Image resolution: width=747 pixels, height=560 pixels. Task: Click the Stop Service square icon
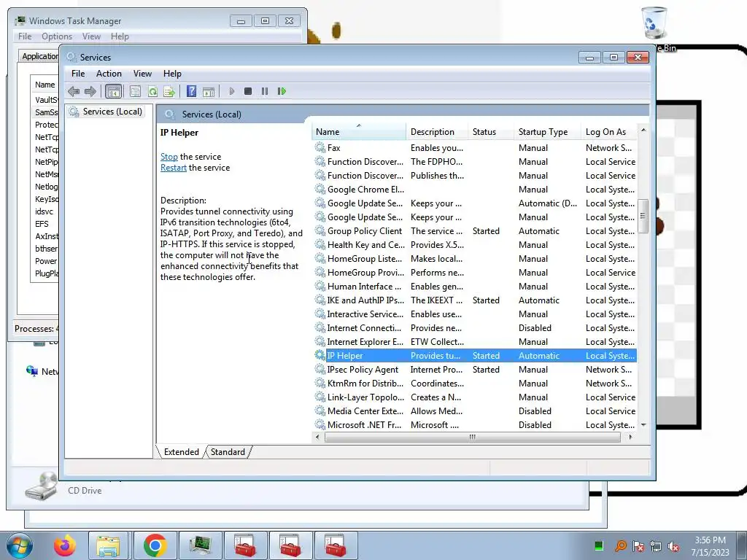click(x=248, y=91)
